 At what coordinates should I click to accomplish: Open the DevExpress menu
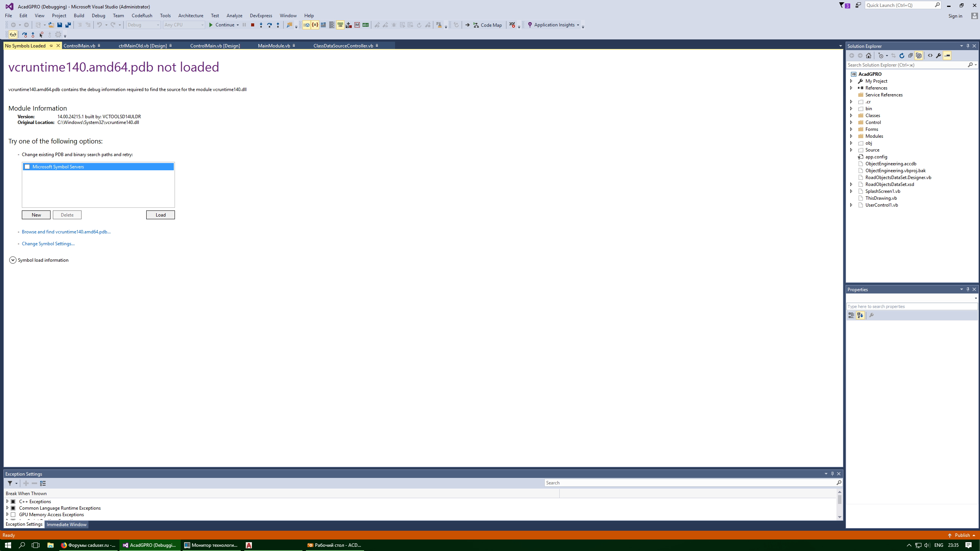point(261,16)
